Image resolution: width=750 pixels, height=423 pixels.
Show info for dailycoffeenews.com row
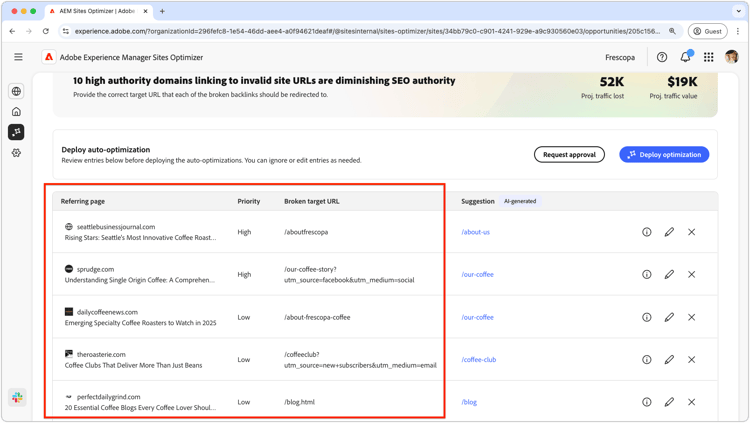646,317
